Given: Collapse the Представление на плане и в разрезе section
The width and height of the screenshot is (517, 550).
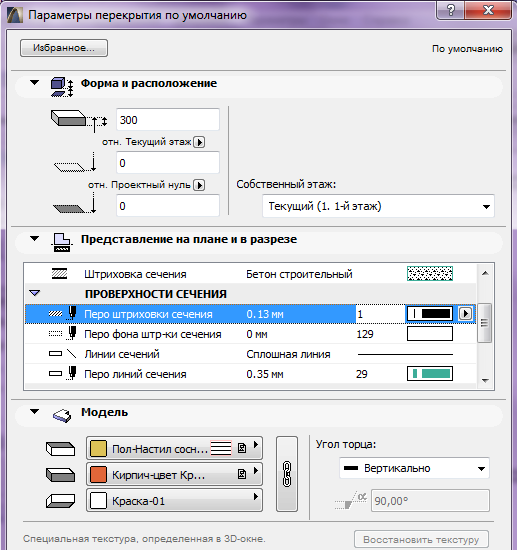Looking at the screenshot, I should coord(34,239).
